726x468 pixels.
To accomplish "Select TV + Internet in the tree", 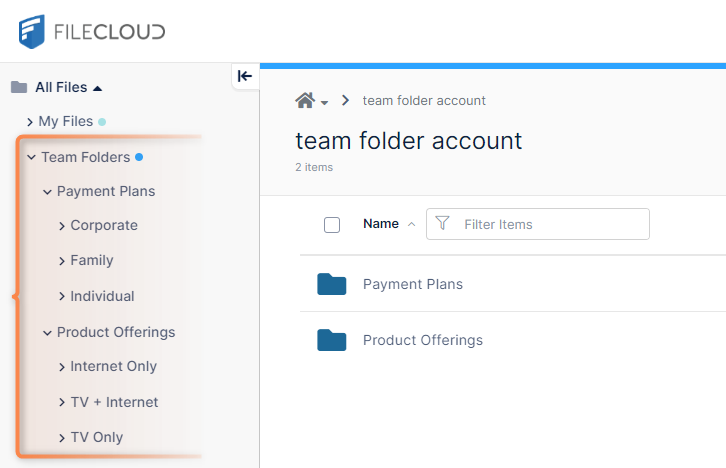I will click(114, 402).
